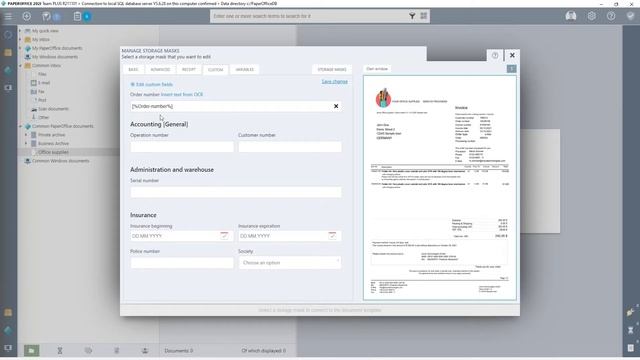Click the teal diamond icon in the left sidebar
Viewport: 640px width, 360px height.
8,70
